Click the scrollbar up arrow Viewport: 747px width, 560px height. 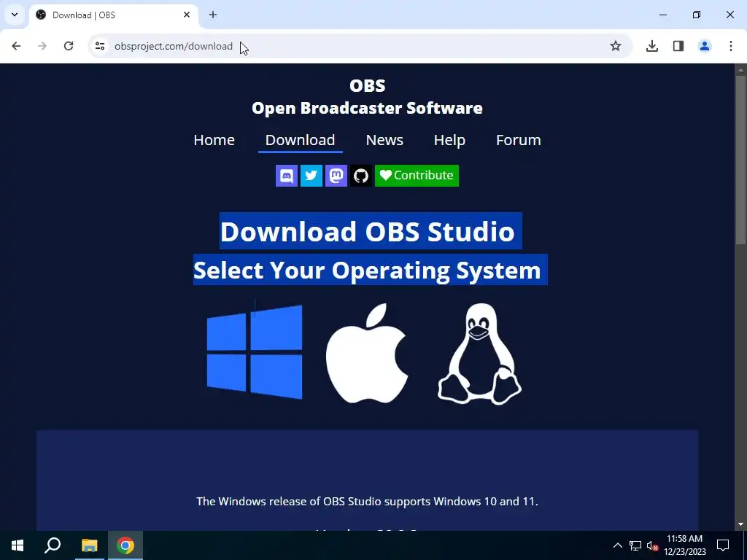pyautogui.click(x=741, y=69)
